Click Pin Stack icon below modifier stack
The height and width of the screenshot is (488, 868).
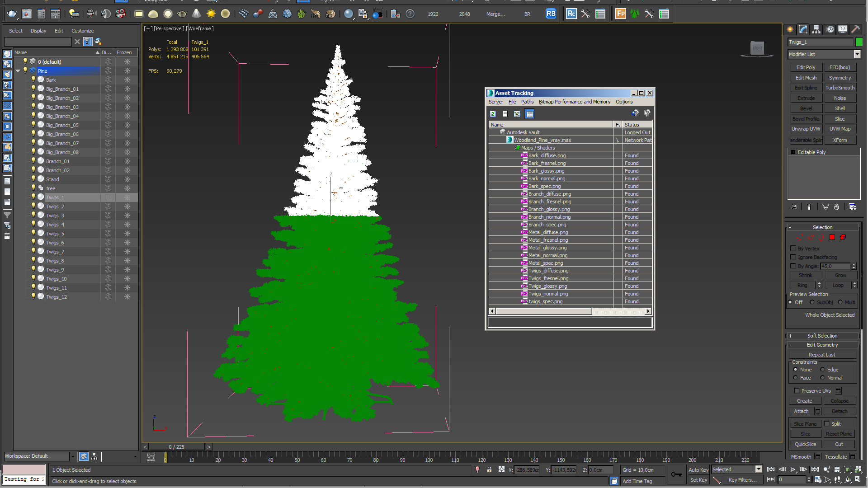coord(794,207)
